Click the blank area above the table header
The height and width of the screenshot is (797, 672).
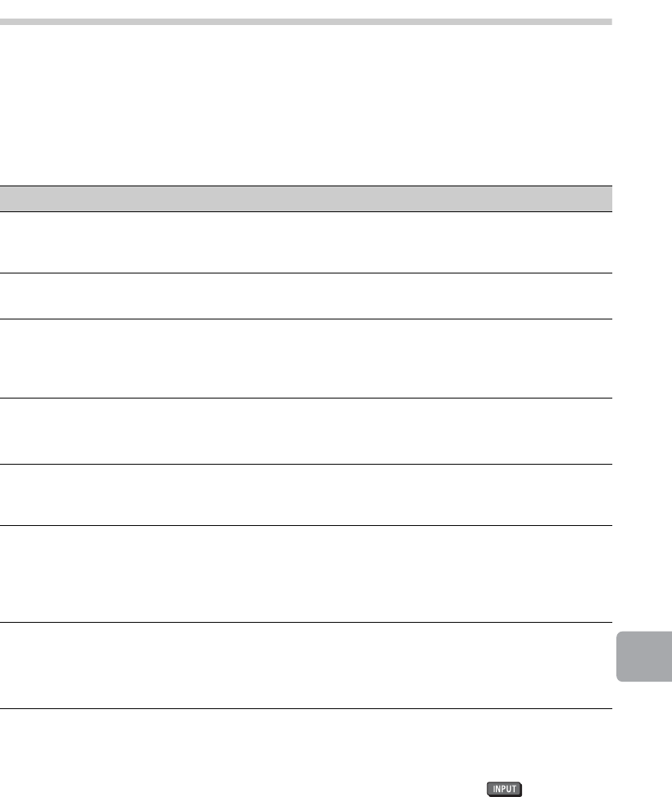(306, 105)
